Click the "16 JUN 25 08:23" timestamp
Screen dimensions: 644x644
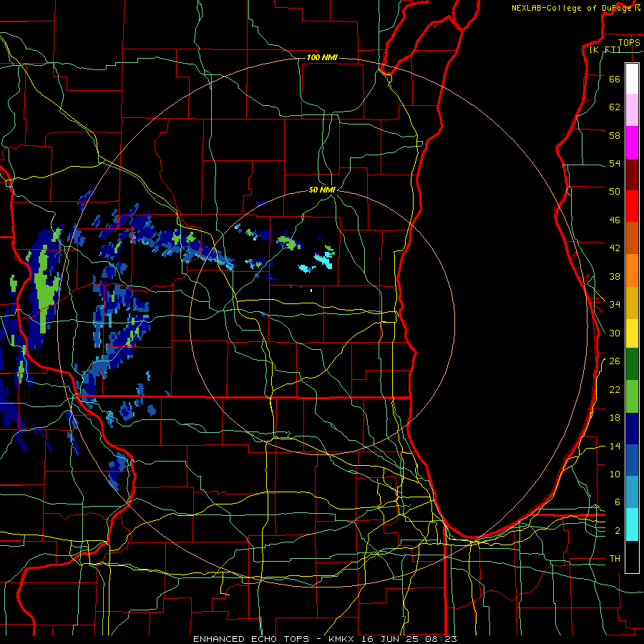(x=409, y=639)
